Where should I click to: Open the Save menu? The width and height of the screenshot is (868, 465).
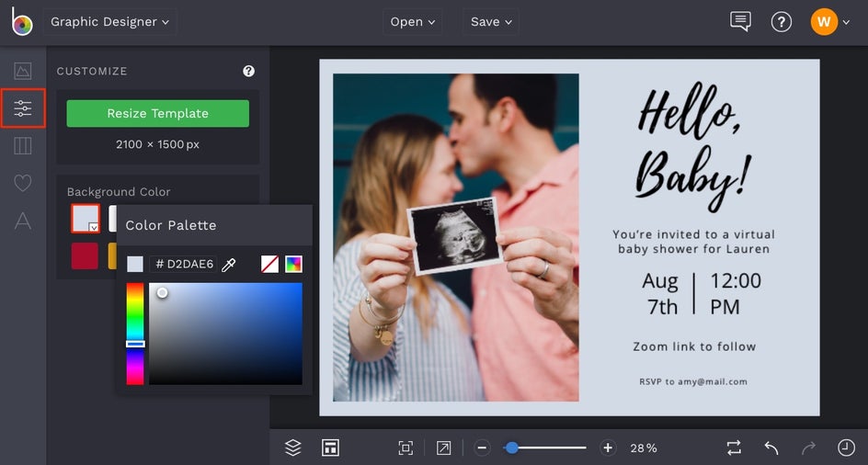click(x=490, y=22)
